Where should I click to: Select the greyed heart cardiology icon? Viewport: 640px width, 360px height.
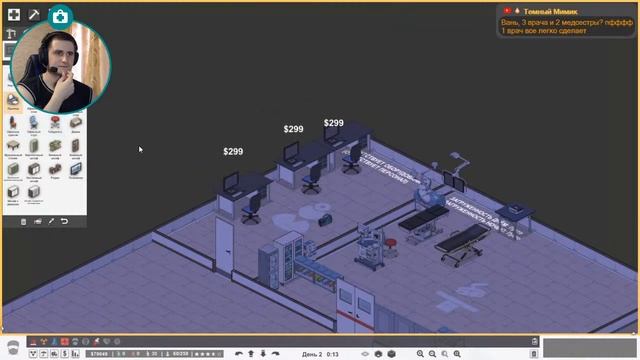pyautogui.click(x=107, y=341)
